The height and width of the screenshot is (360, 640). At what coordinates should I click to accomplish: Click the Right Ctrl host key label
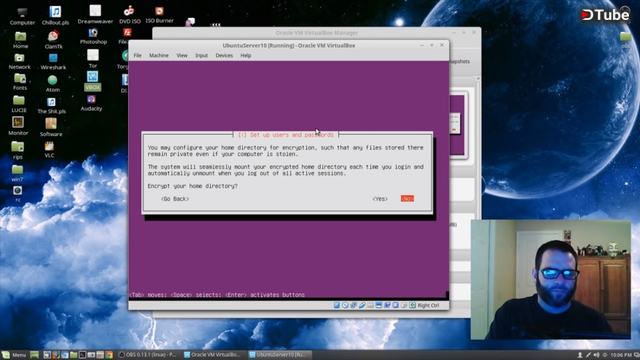(428, 305)
